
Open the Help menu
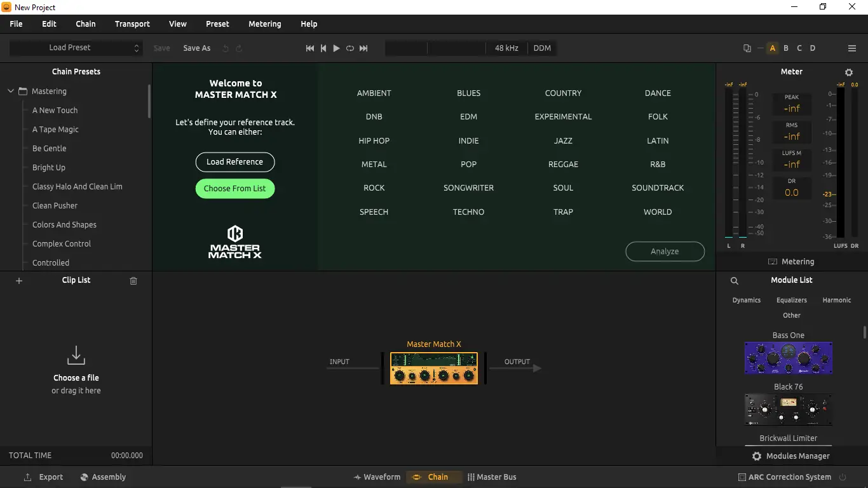[309, 24]
